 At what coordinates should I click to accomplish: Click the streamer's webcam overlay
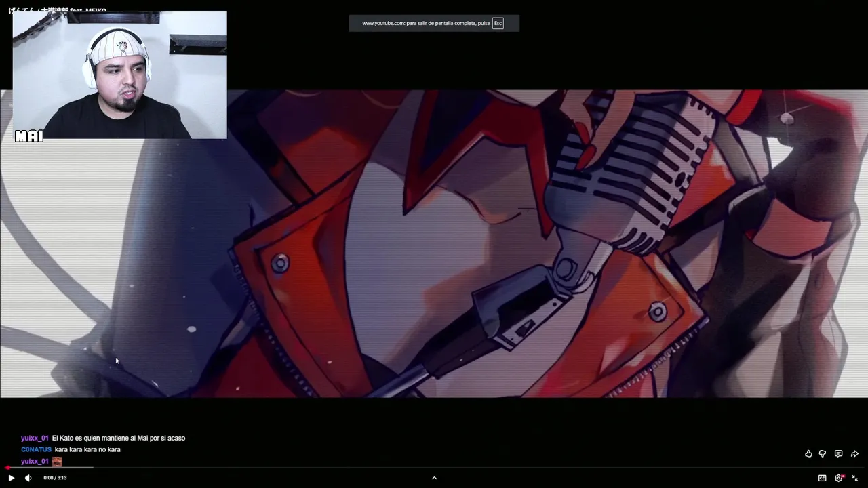pyautogui.click(x=119, y=75)
